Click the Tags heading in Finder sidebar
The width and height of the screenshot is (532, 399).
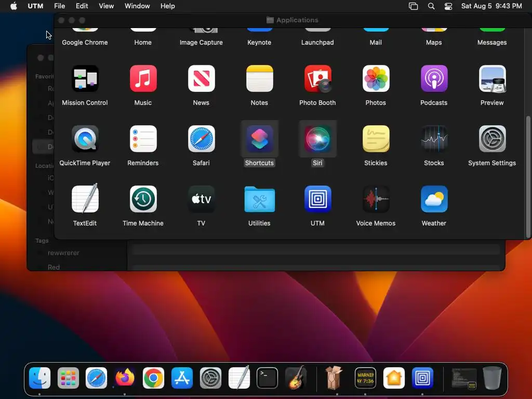coord(42,241)
